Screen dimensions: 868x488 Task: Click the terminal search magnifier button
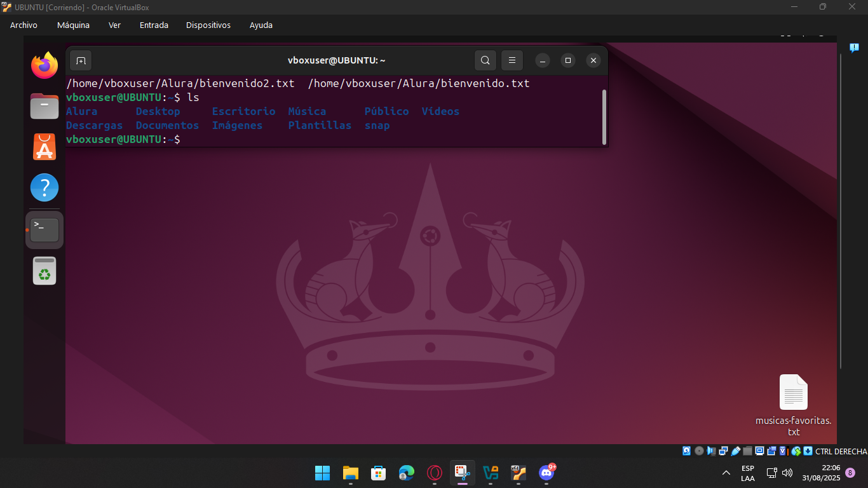tap(485, 60)
